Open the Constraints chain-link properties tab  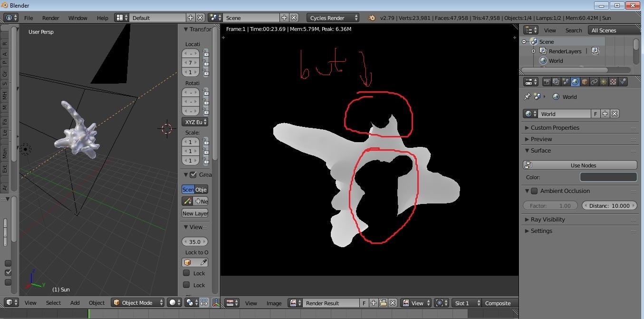[x=595, y=82]
